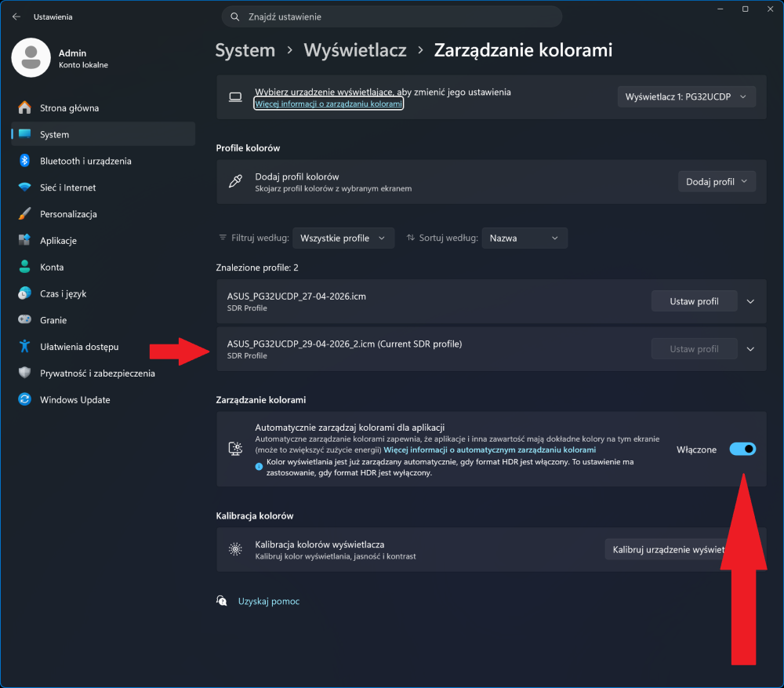The image size is (784, 688).
Task: Open the Więcej informacji o zarządzaniu kolorami link
Action: point(328,104)
